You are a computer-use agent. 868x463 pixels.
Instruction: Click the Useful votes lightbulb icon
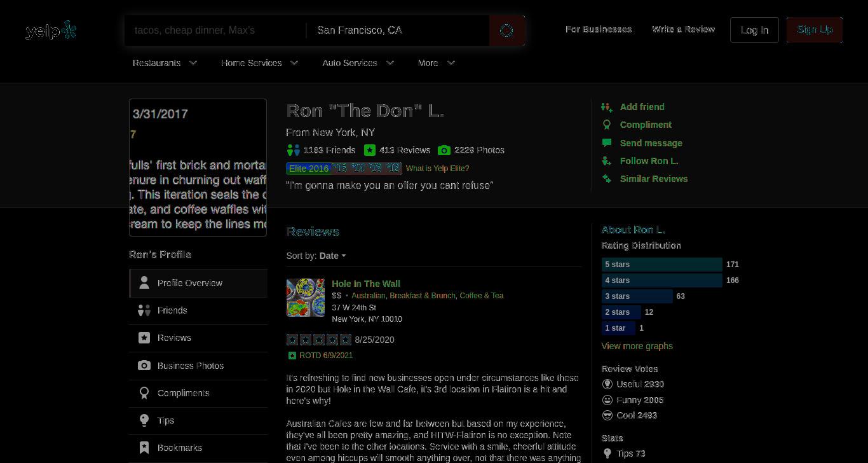[x=607, y=384]
